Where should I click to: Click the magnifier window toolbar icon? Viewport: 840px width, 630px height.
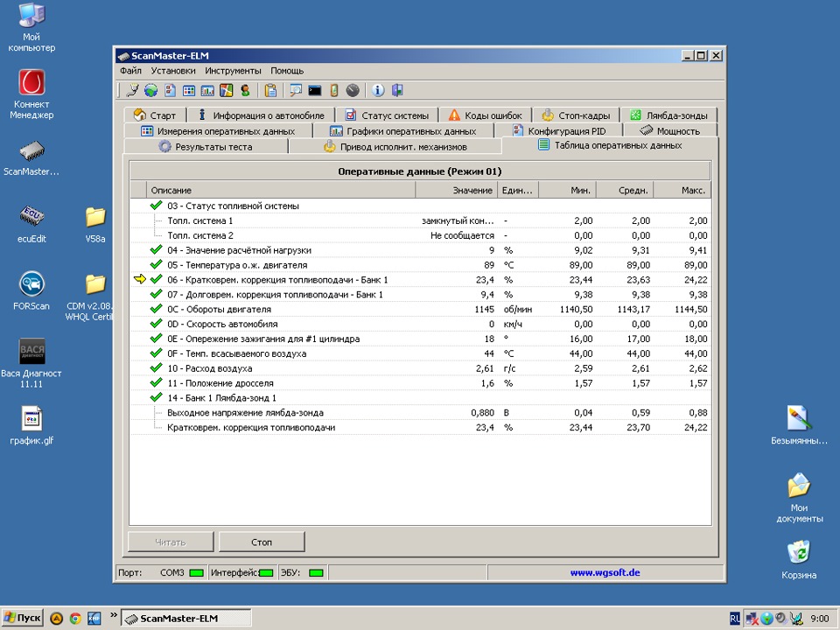296,90
